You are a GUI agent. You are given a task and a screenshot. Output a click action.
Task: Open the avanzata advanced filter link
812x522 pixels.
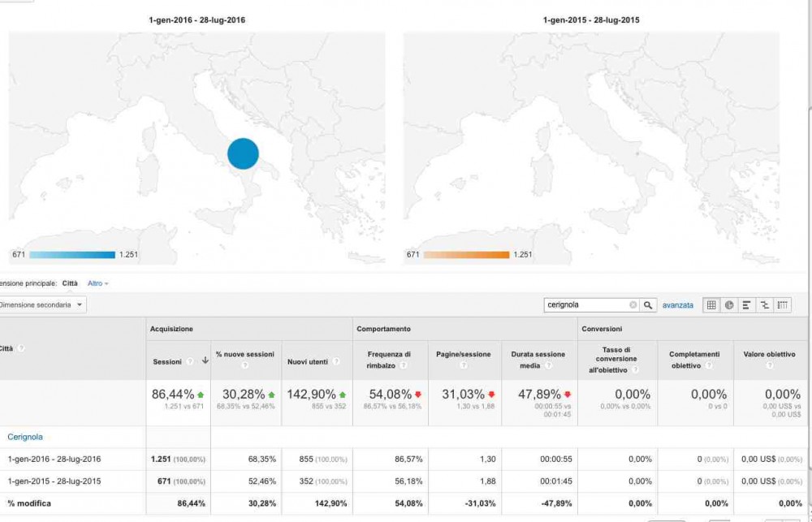point(678,305)
